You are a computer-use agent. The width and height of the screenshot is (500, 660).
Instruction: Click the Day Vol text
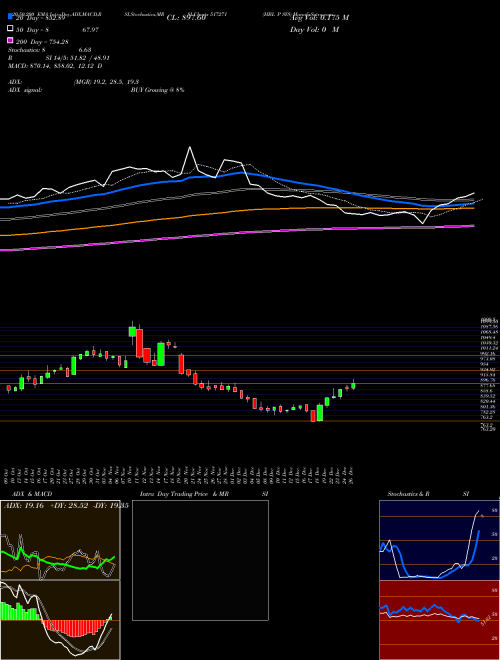(314, 30)
